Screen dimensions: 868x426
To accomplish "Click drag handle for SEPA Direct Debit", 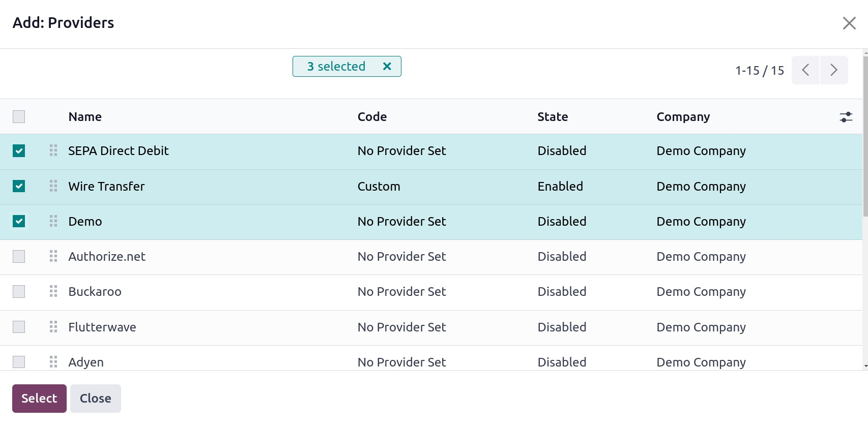I will click(x=53, y=150).
